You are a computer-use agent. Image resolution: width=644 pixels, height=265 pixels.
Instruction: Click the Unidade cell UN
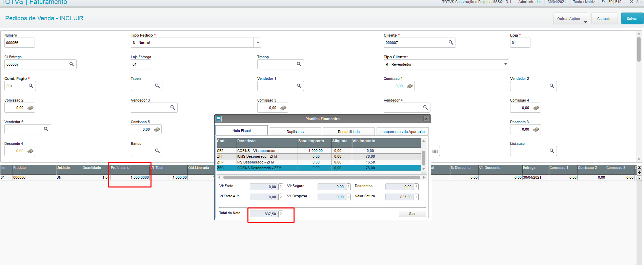click(x=69, y=177)
